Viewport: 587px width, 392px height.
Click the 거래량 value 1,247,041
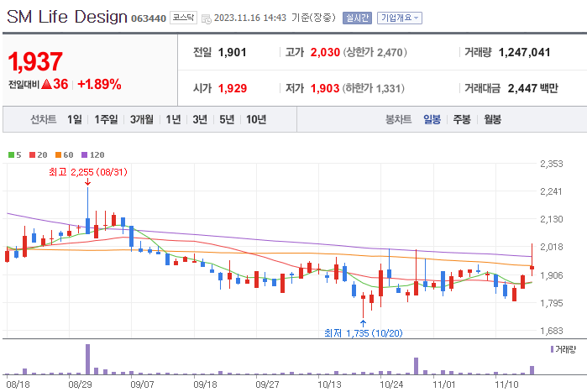(x=524, y=52)
